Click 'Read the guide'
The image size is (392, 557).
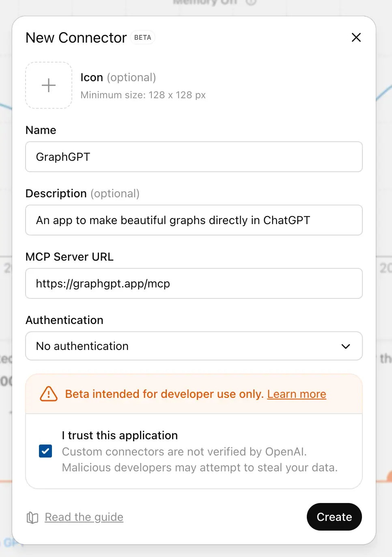click(x=84, y=517)
